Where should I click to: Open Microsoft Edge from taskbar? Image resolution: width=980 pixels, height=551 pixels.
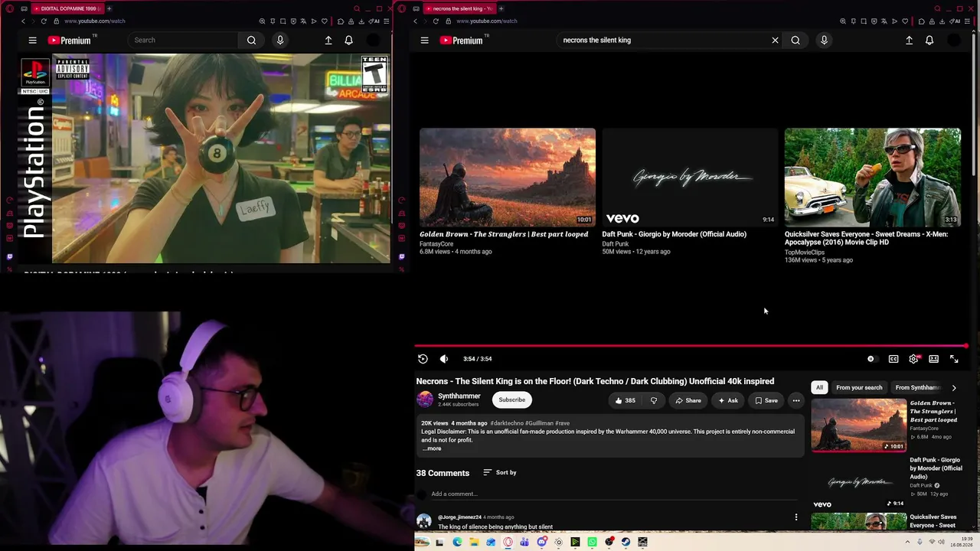457,543
